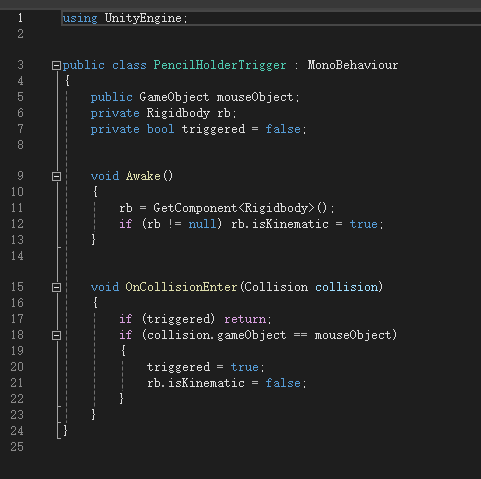The height and width of the screenshot is (479, 481).
Task: Click the Awake method name
Action: (143, 176)
